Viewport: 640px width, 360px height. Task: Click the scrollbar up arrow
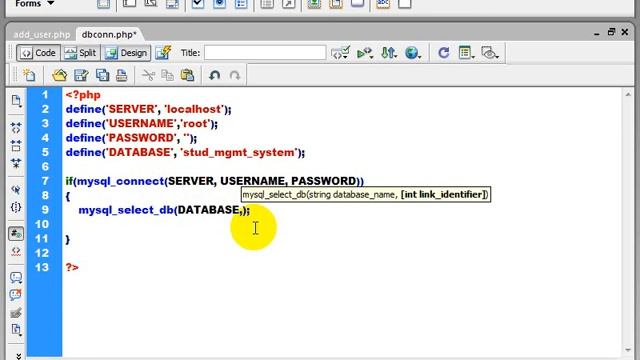point(628,95)
